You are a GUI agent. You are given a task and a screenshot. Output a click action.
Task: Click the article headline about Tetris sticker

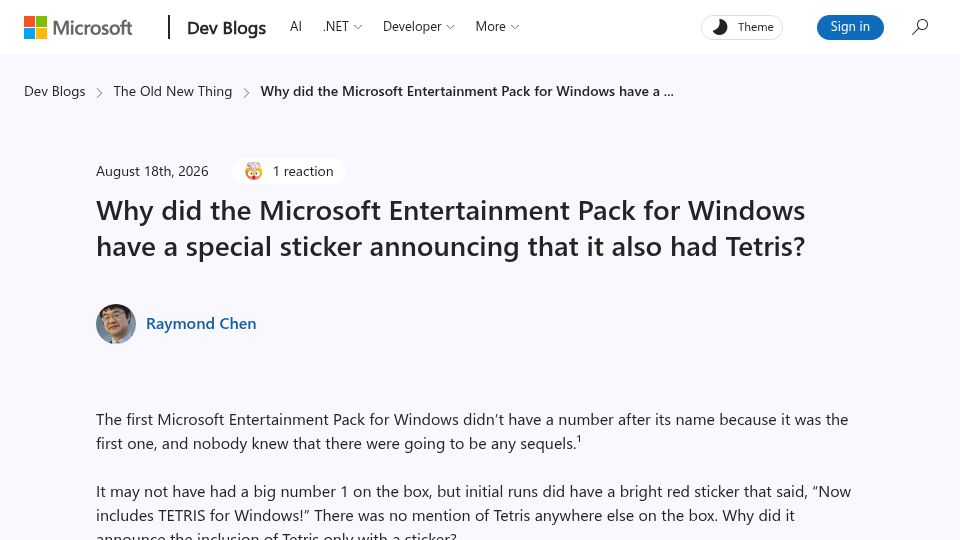point(451,229)
